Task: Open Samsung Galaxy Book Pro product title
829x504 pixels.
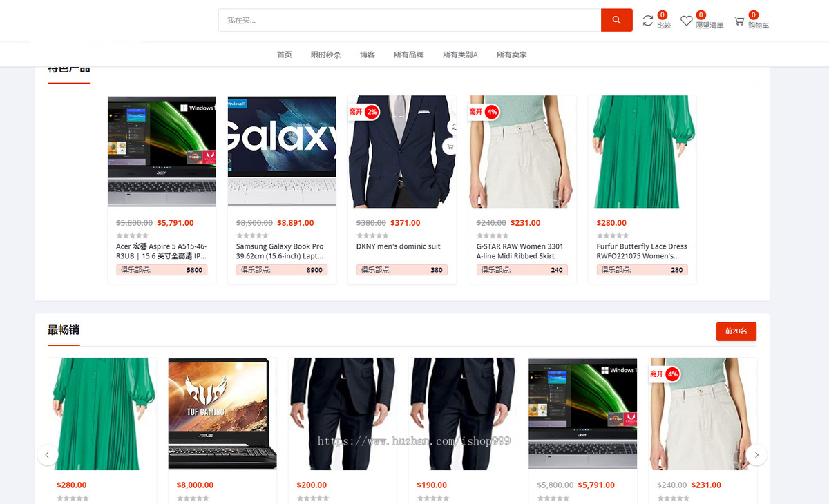Action: click(280, 251)
